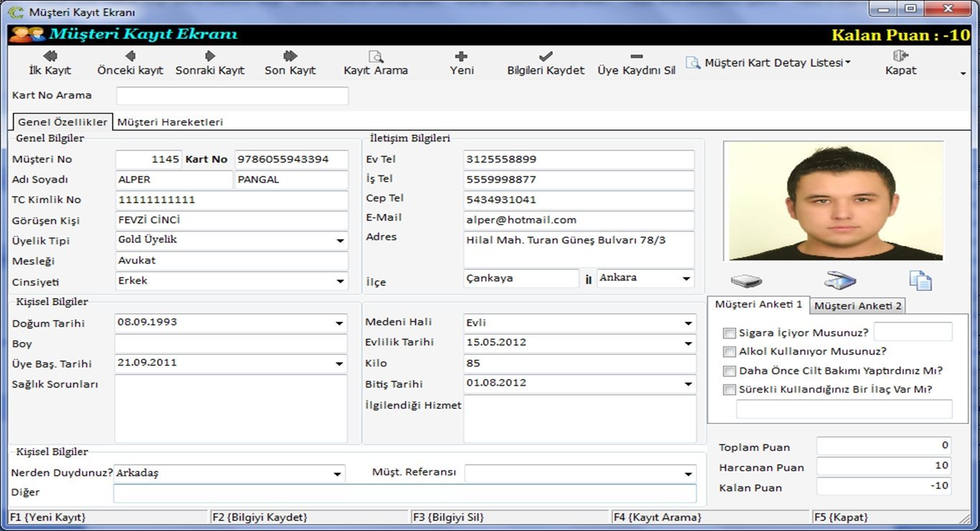Tick Alkol Kullanıyor Musunuz checkbox
This screenshot has width=980, height=531.
(729, 352)
